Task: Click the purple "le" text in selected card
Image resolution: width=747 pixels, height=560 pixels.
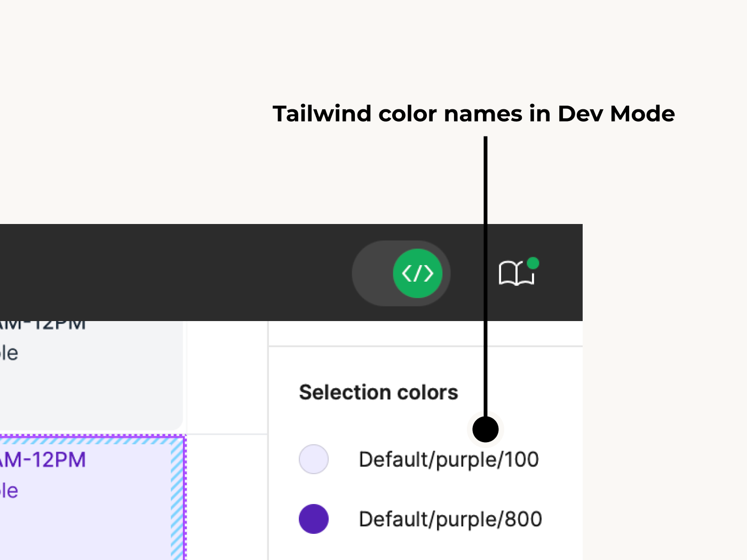Action: point(9,491)
